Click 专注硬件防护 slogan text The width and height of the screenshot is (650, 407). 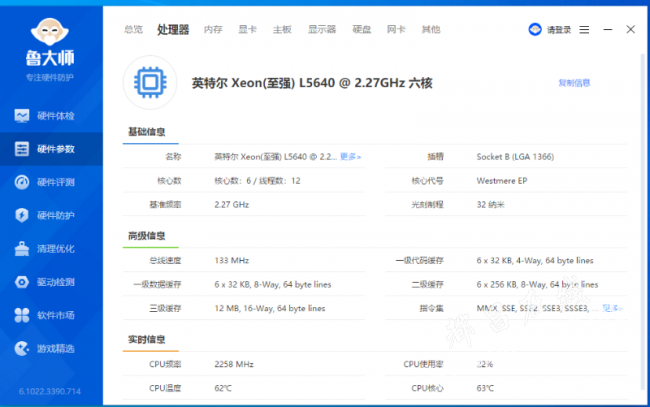[x=50, y=78]
